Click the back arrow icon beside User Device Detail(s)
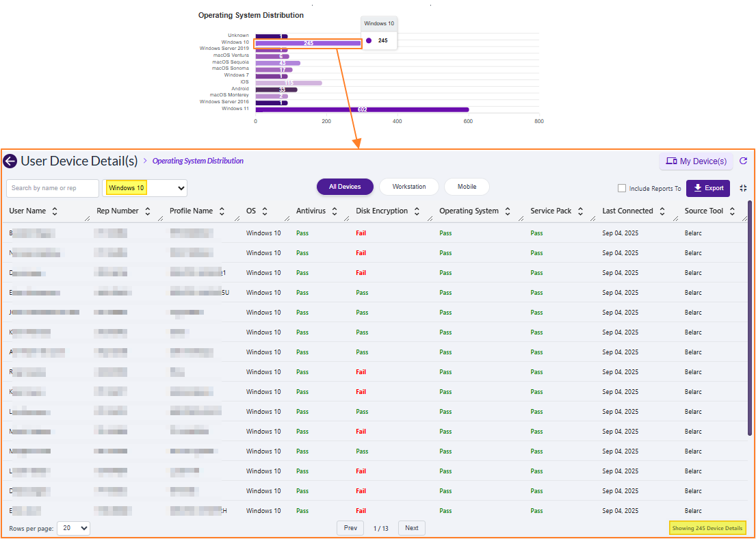The image size is (756, 539). tap(10, 161)
